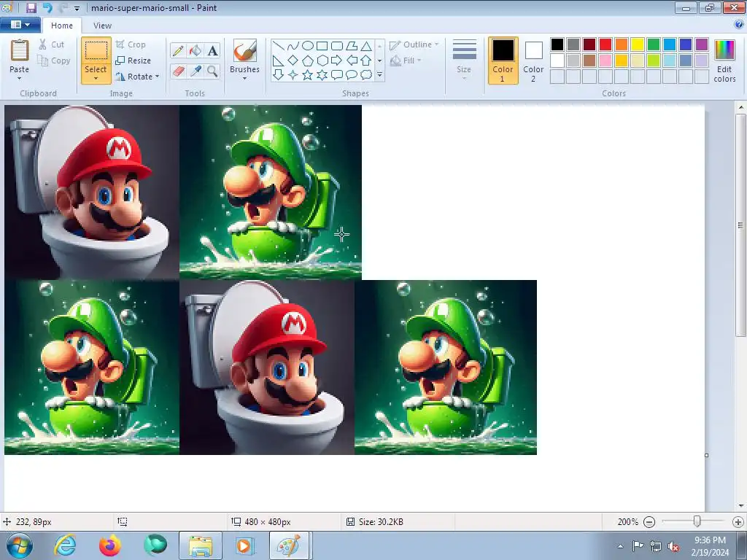
Task: Choose the Right arrow shape
Action: 337,61
